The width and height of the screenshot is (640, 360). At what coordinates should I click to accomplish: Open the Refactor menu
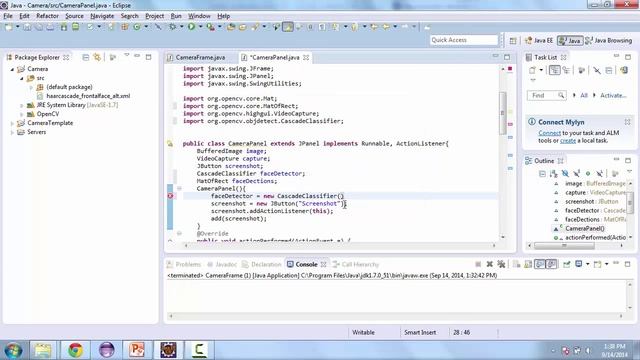[x=47, y=16]
